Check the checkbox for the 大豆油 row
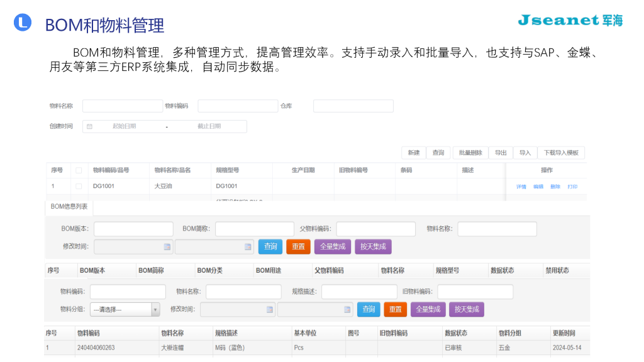Screen dimensions: 644x362 coord(77,186)
